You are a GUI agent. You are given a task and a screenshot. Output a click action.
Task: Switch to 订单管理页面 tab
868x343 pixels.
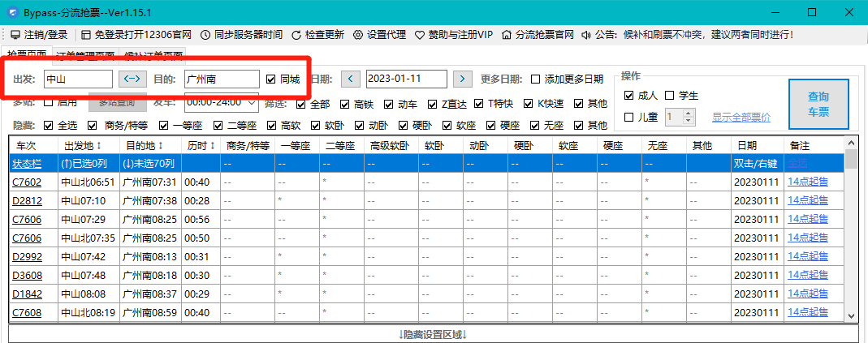pos(85,56)
